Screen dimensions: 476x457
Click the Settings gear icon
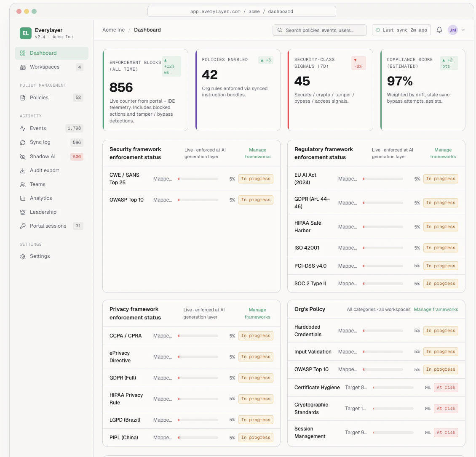pos(22,256)
